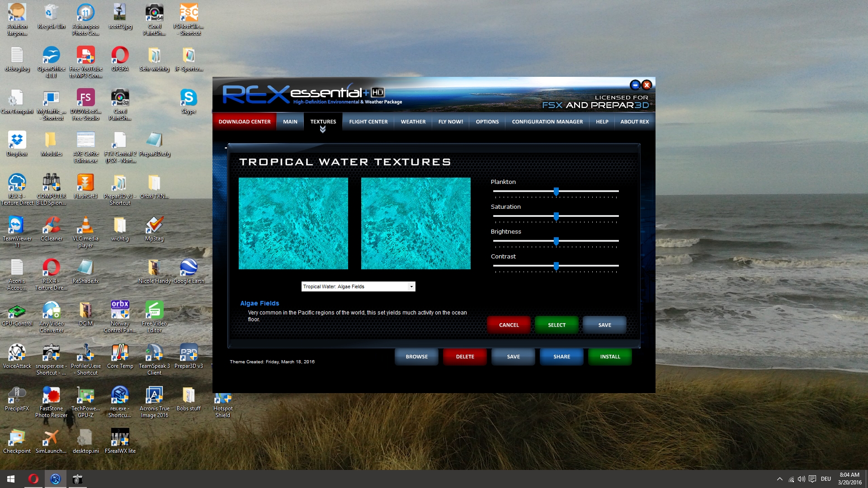Select OpenOffice 4.1.1 desktop icon
Screen dimensions: 868x488
coord(52,62)
